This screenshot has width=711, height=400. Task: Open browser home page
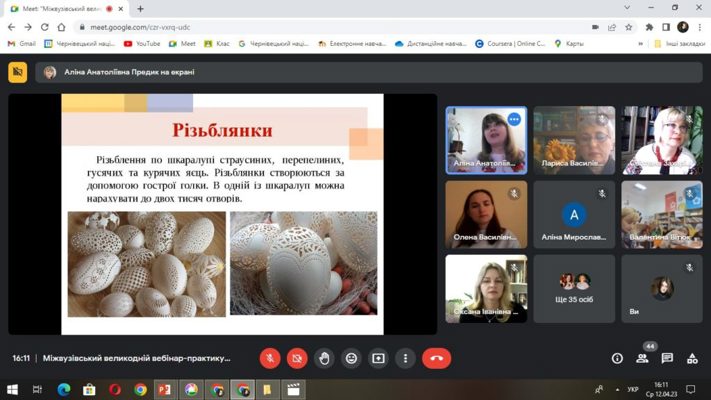coord(61,27)
